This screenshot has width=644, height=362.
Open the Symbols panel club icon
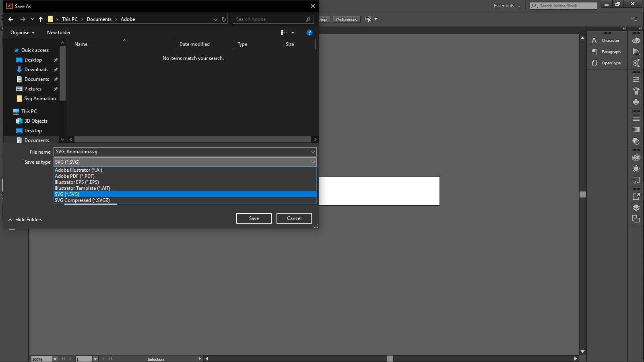tap(636, 102)
